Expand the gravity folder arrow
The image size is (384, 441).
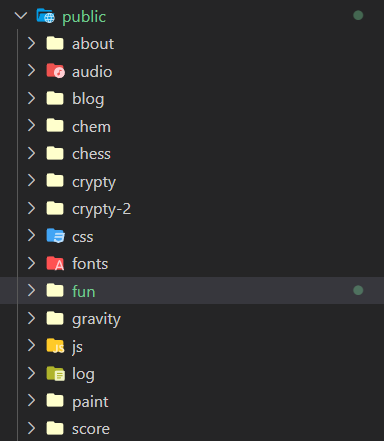31,318
